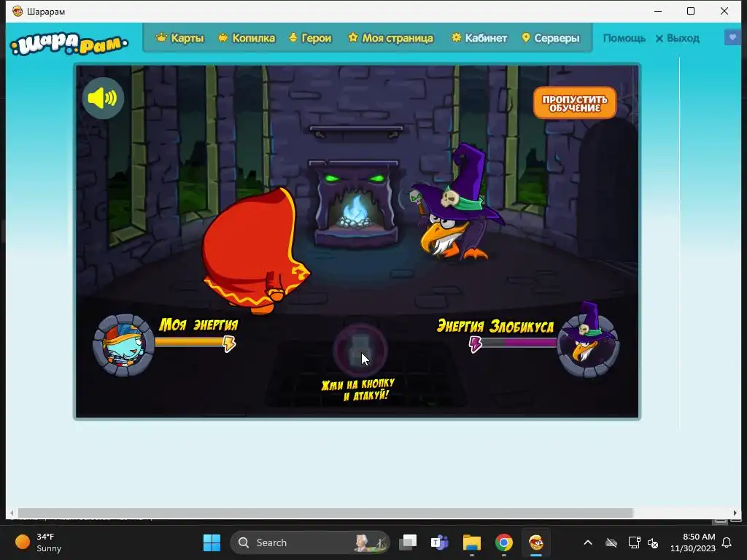Click the heart icon in top-right corner
The image size is (747, 560).
tap(732, 37)
